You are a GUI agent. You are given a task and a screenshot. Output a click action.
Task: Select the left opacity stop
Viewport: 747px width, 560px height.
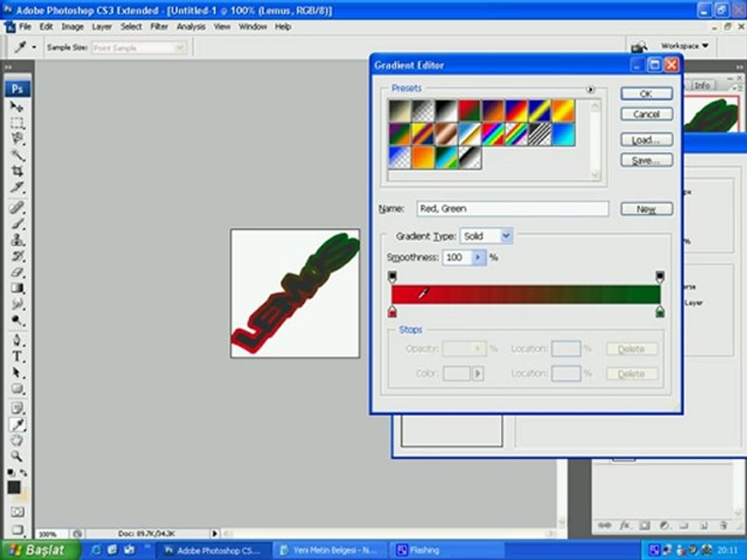pyautogui.click(x=392, y=277)
